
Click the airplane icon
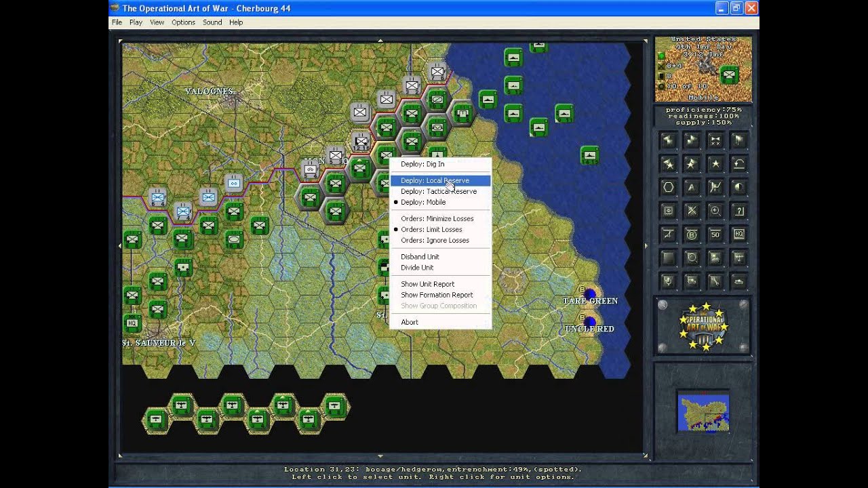[739, 258]
